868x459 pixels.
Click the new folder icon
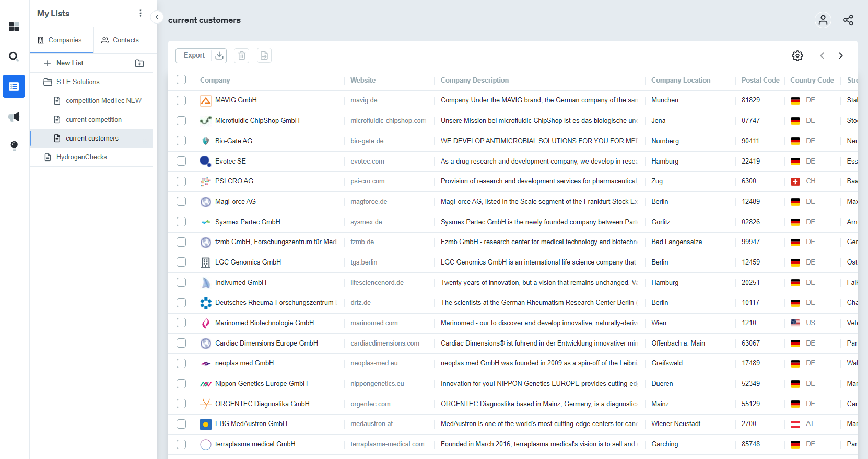[139, 63]
